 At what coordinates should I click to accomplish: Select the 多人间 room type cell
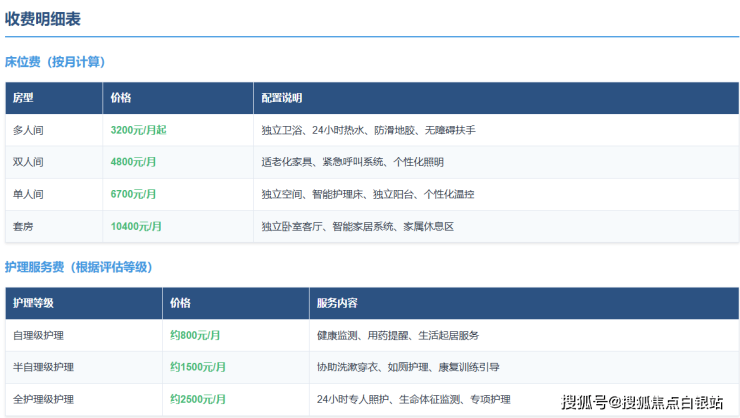(x=28, y=130)
